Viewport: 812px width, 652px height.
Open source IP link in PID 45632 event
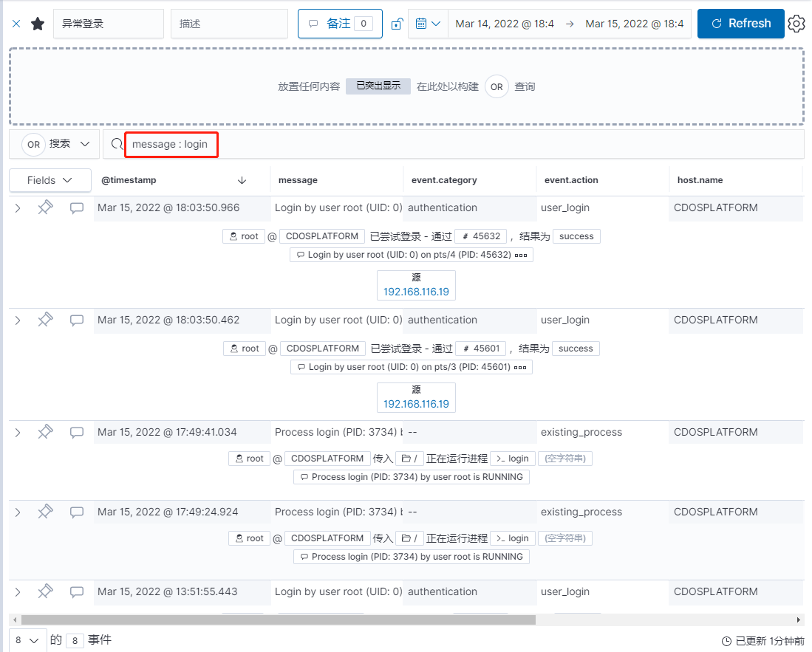point(416,292)
